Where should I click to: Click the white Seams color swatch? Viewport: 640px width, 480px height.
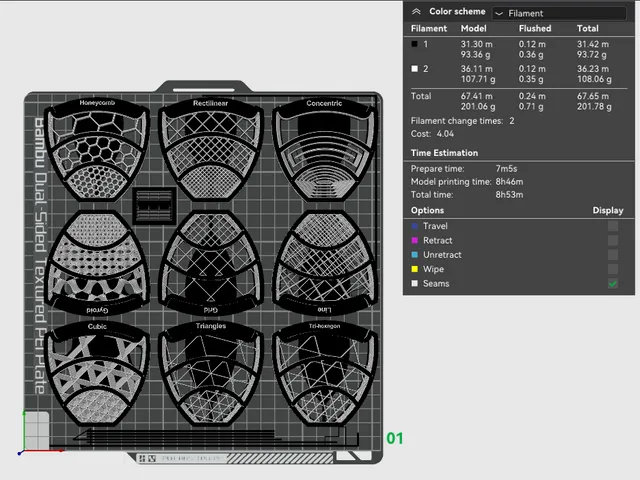[415, 283]
